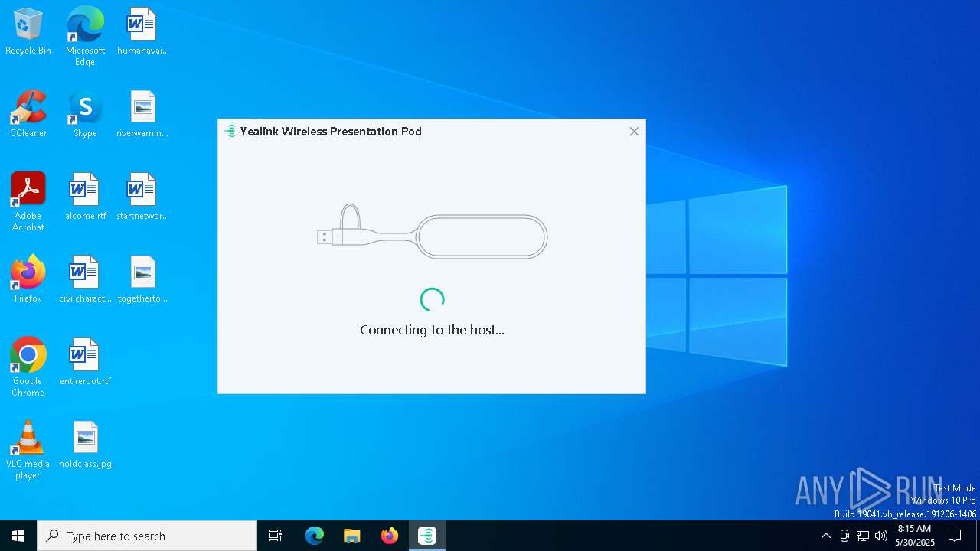Open the clock showing 8:15 AM
This screenshot has height=551, width=980.
click(915, 536)
